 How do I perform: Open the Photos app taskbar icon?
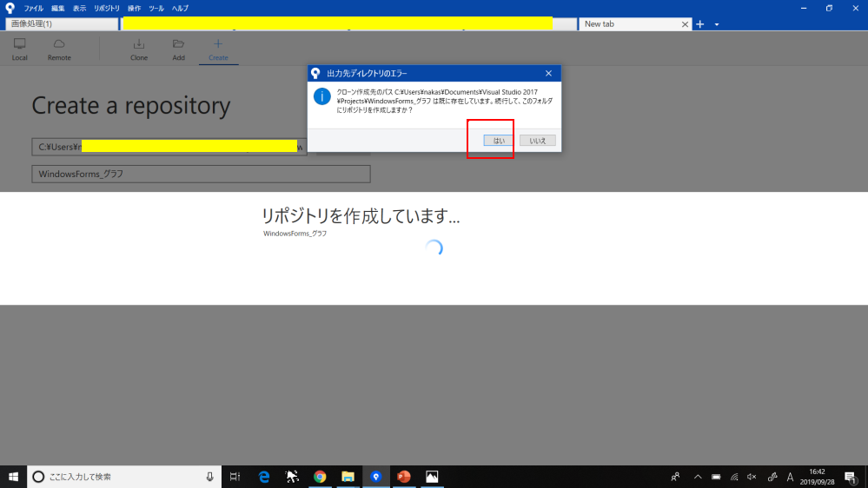click(x=432, y=477)
